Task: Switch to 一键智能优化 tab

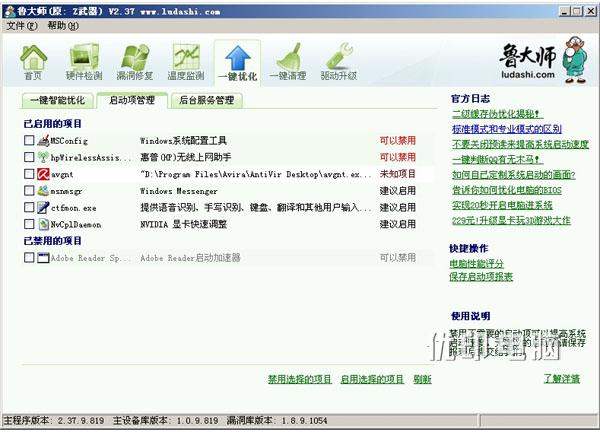Action: [x=57, y=101]
